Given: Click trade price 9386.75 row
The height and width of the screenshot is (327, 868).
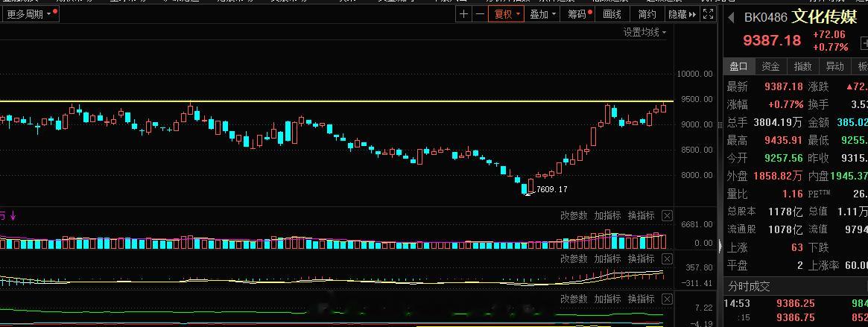Looking at the screenshot, I should click(796, 317).
